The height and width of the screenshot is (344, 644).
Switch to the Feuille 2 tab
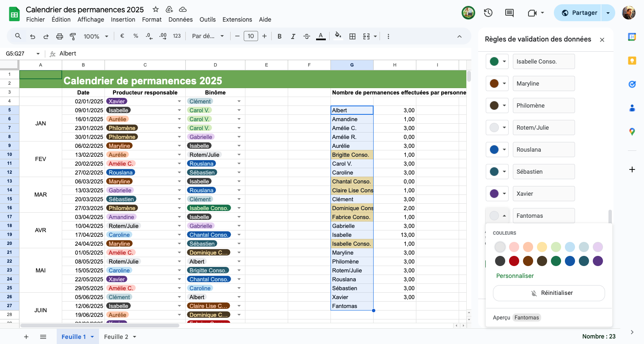pyautogui.click(x=116, y=337)
